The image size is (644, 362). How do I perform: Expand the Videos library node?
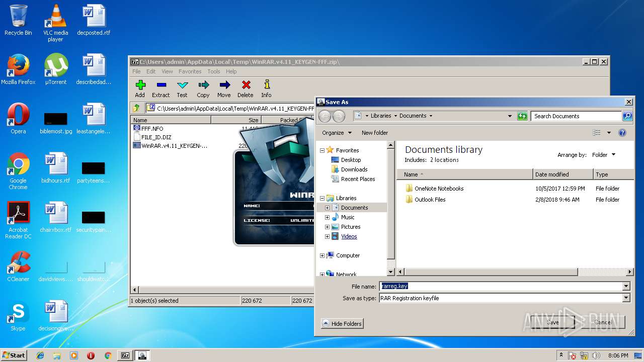[x=327, y=236]
